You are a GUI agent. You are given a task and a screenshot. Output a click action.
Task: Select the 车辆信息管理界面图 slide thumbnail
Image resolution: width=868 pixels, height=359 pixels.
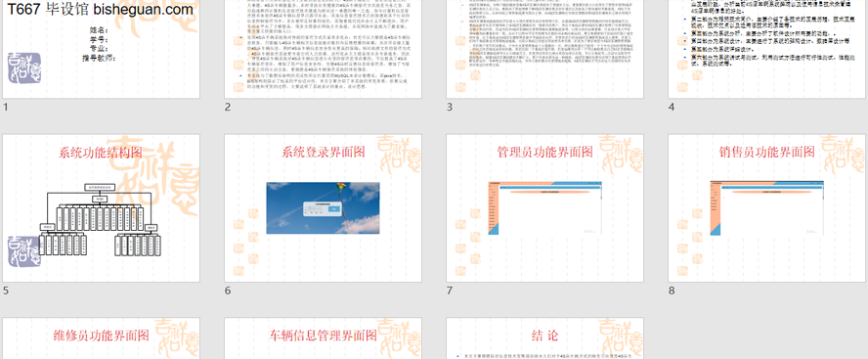click(x=323, y=337)
